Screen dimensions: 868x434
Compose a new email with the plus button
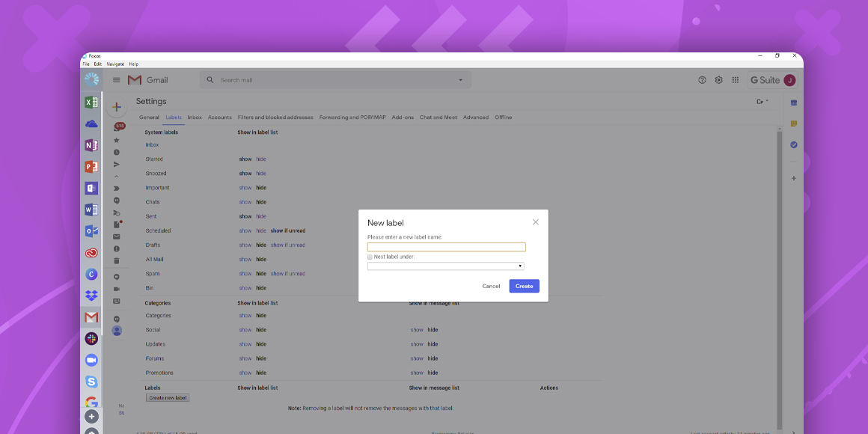[x=116, y=107]
